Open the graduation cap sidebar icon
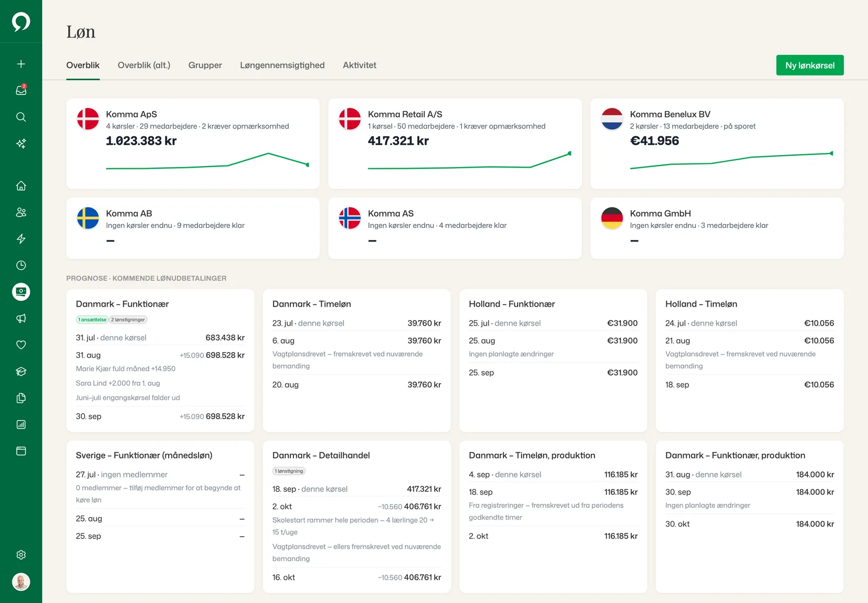The width and height of the screenshot is (868, 603). pyautogui.click(x=21, y=372)
